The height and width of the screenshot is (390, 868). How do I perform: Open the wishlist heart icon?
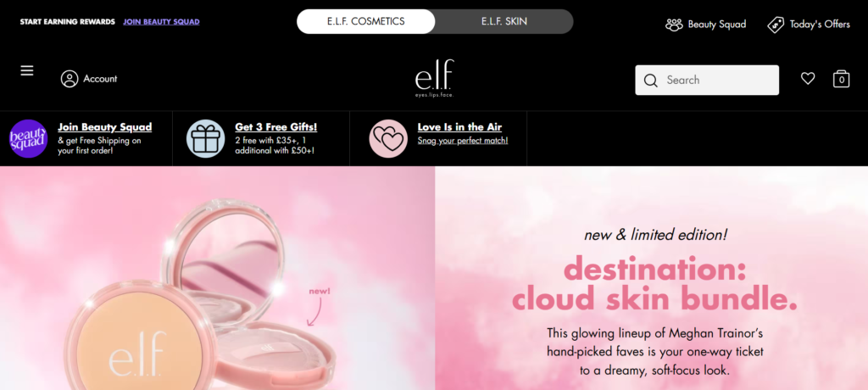click(808, 79)
